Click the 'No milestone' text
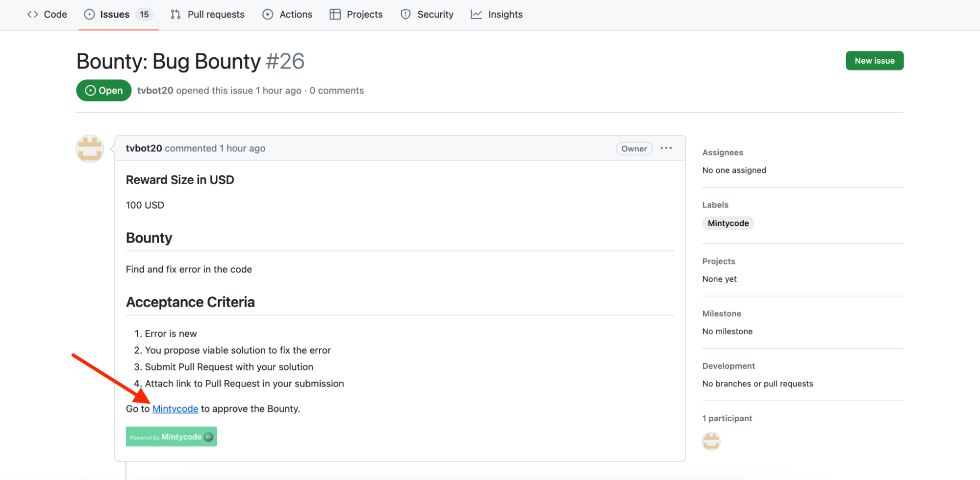The width and height of the screenshot is (980, 480). (727, 332)
